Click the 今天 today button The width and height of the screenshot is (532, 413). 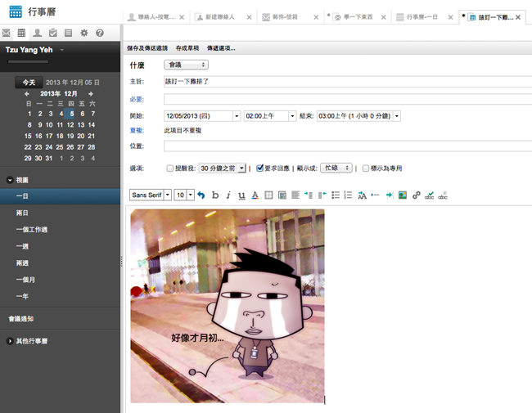29,83
